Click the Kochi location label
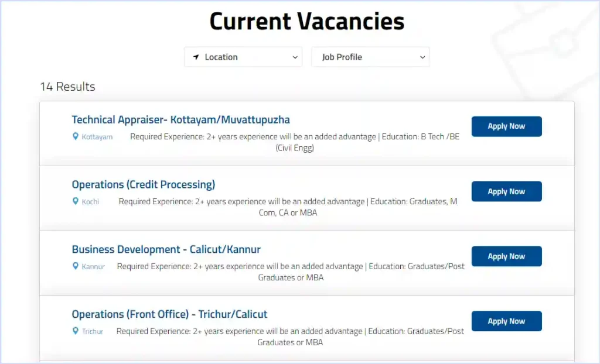Screen dimensions: 600x364 point(90,202)
